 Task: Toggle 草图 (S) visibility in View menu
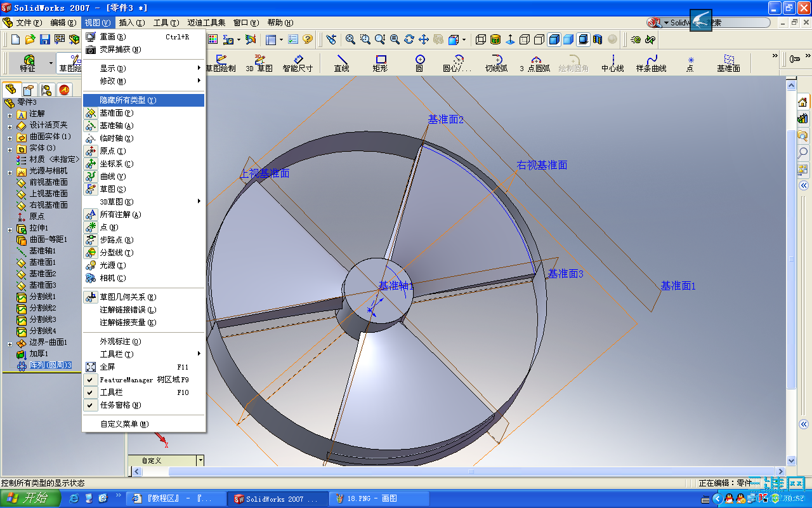[143, 189]
